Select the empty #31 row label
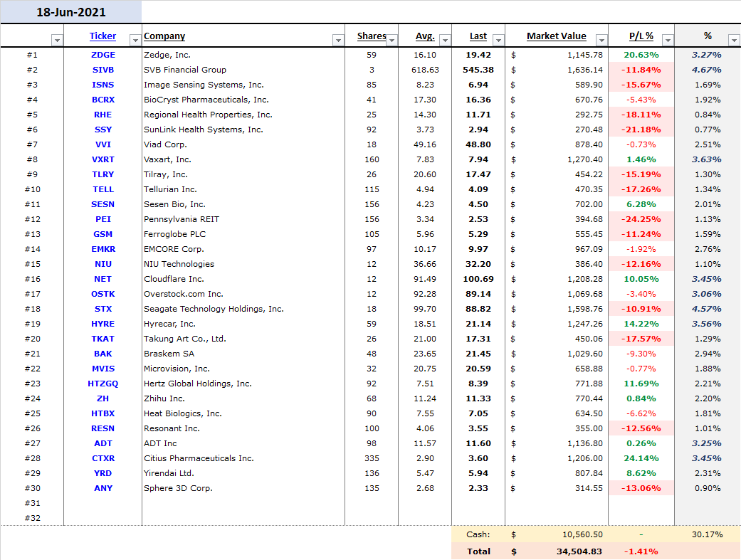Screen dimensions: 741x560 pos(32,503)
